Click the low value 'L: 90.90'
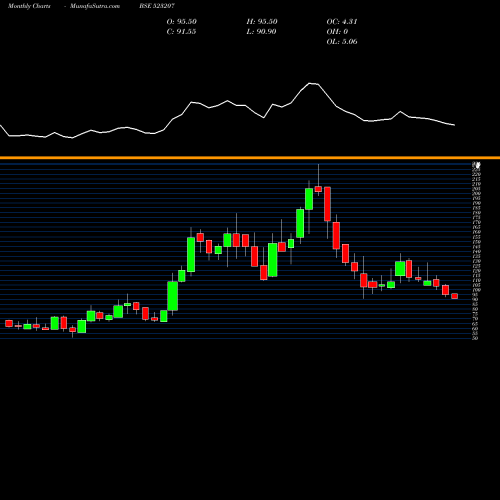This screenshot has width=500, height=500. tap(261, 32)
